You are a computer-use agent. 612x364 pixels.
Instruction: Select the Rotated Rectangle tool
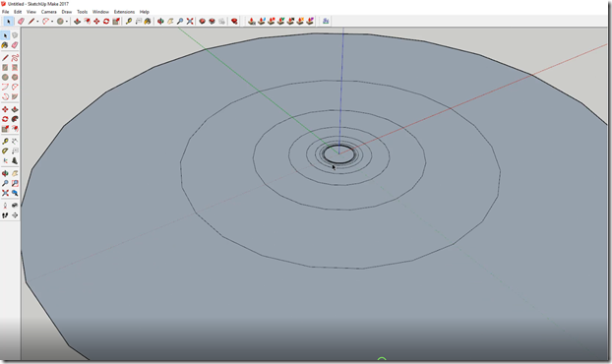15,68
